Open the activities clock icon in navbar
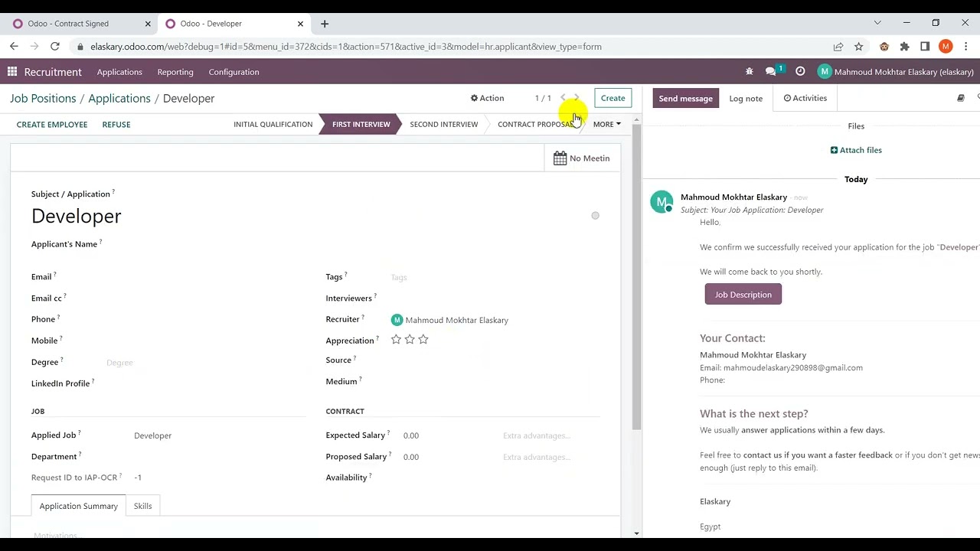 [800, 71]
